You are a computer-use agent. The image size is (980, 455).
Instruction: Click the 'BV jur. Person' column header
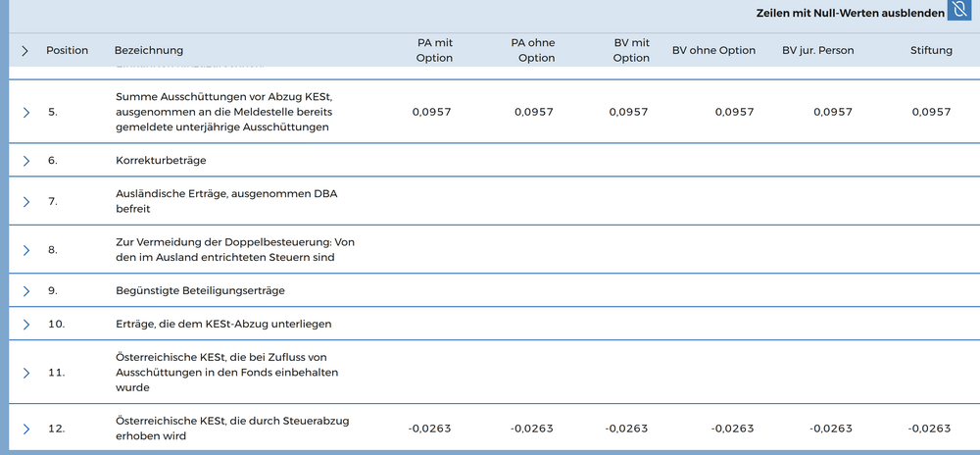(818, 50)
